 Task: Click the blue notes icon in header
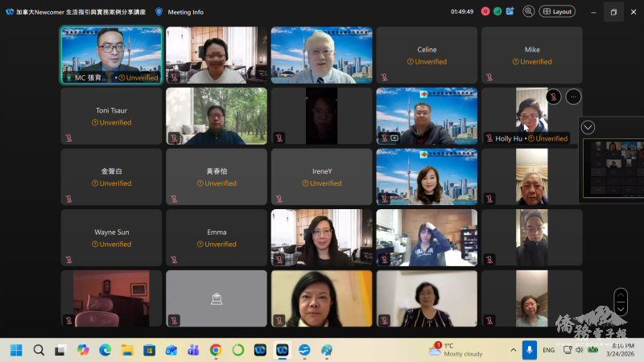coord(510,11)
